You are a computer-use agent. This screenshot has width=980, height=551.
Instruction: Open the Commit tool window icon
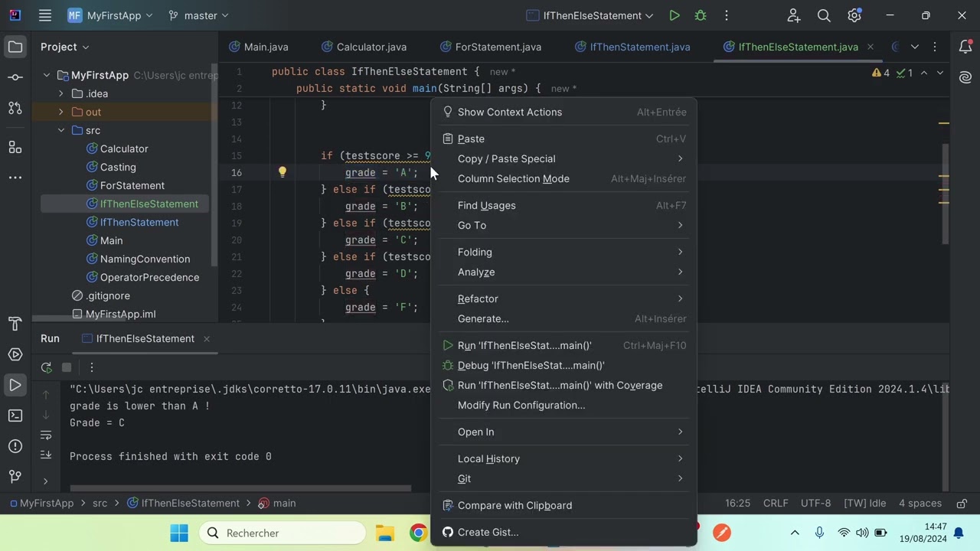15,77
